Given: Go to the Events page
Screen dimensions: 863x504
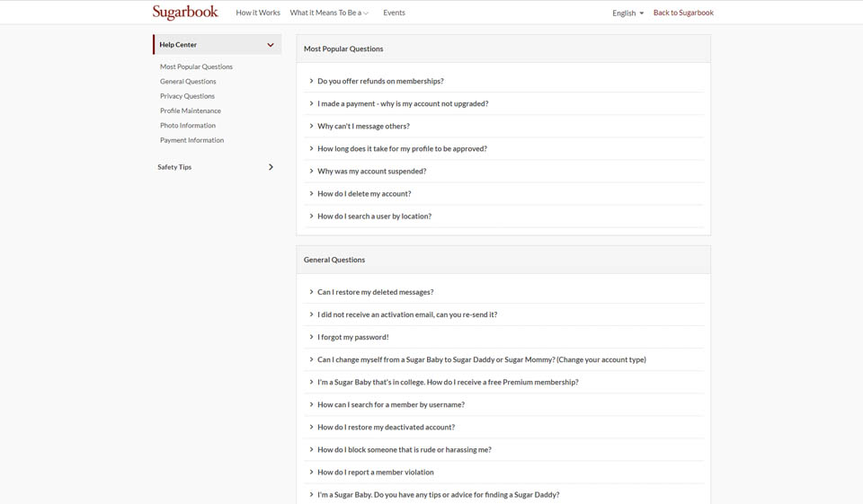Looking at the screenshot, I should [x=394, y=13].
